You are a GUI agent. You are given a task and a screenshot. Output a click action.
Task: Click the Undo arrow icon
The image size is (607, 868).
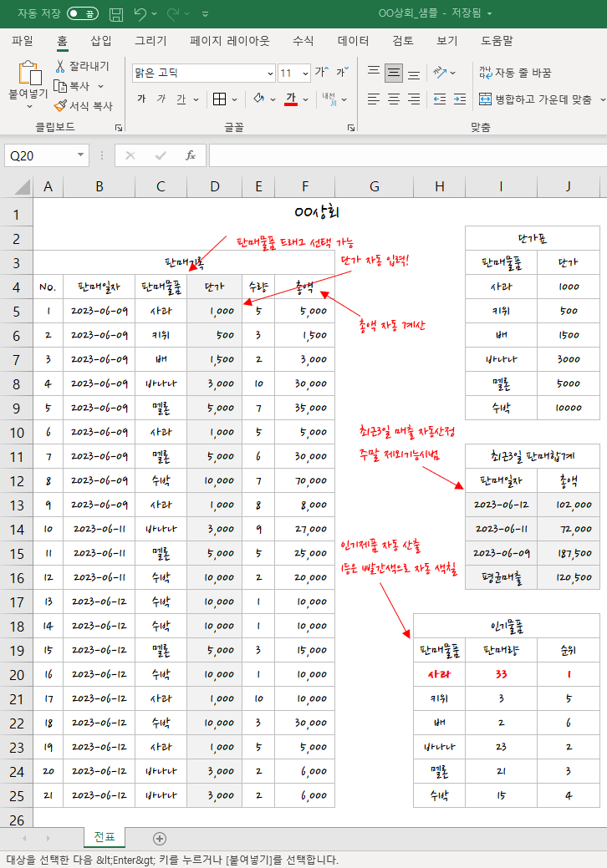click(140, 14)
